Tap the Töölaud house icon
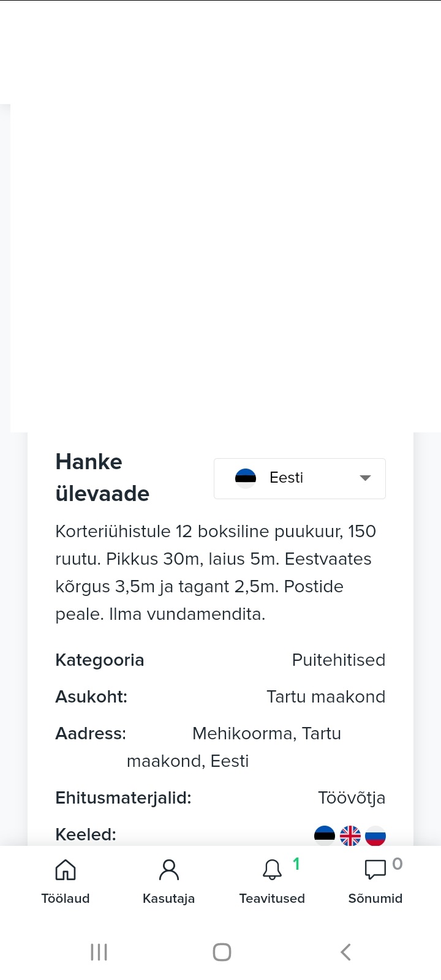 tap(66, 870)
